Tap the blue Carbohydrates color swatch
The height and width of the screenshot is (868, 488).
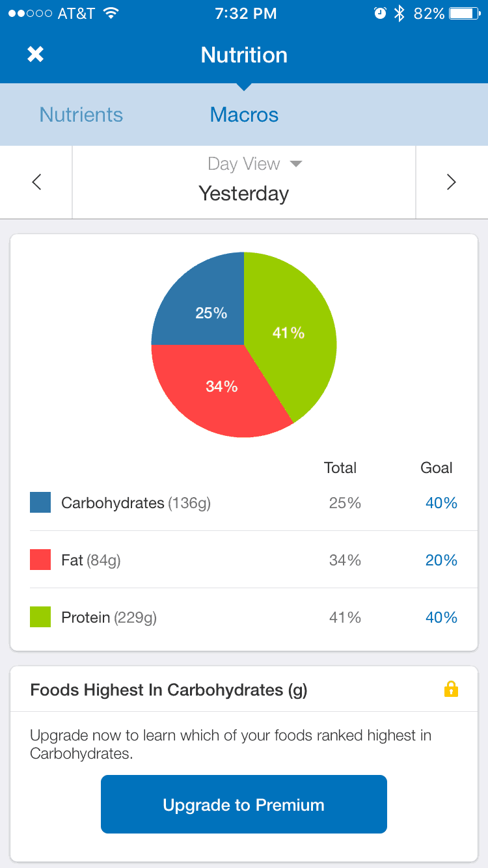(x=40, y=502)
